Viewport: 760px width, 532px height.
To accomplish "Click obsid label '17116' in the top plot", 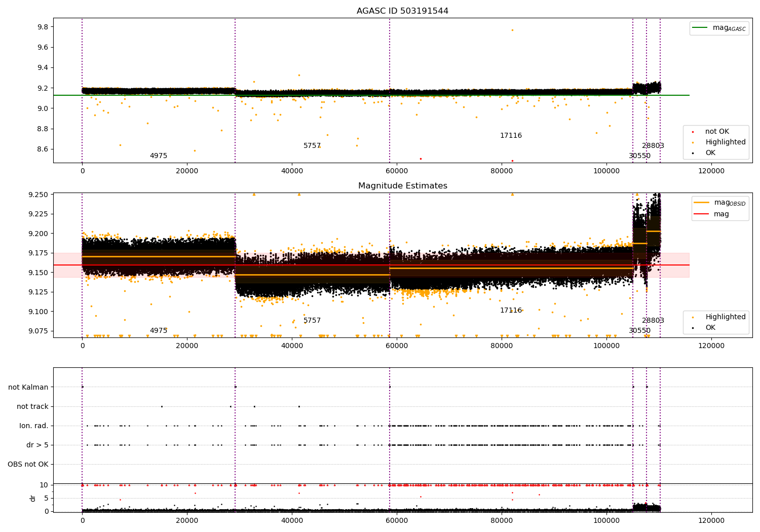I will coord(511,136).
